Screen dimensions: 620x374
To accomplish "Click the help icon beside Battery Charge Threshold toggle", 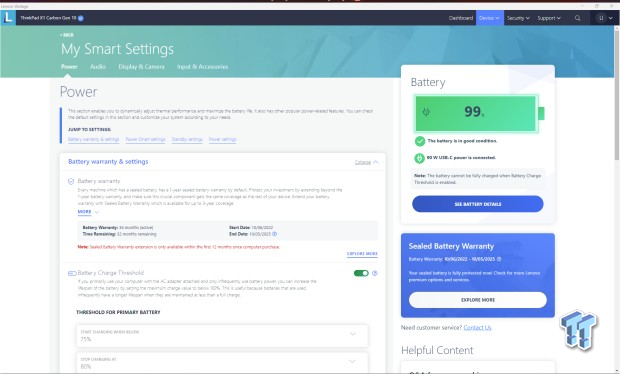I will click(375, 273).
